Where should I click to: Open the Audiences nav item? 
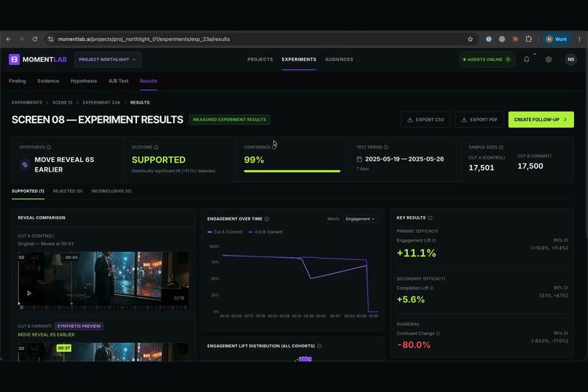click(x=339, y=59)
